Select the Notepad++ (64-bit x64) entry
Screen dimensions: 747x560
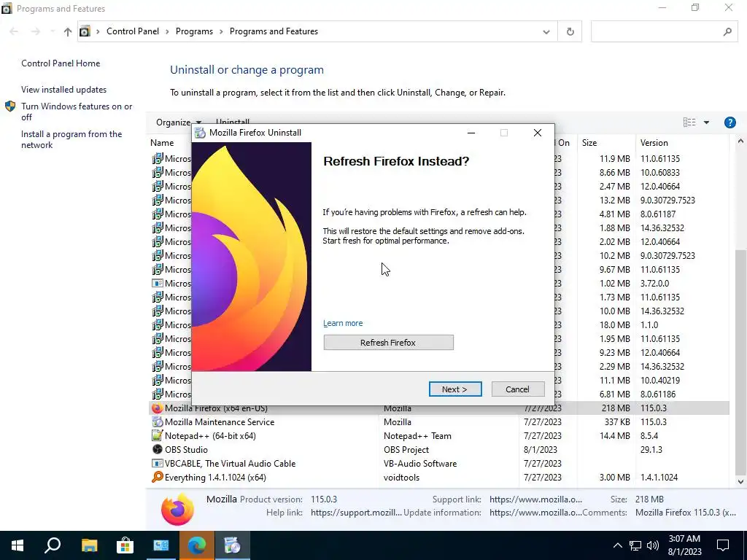click(x=210, y=436)
